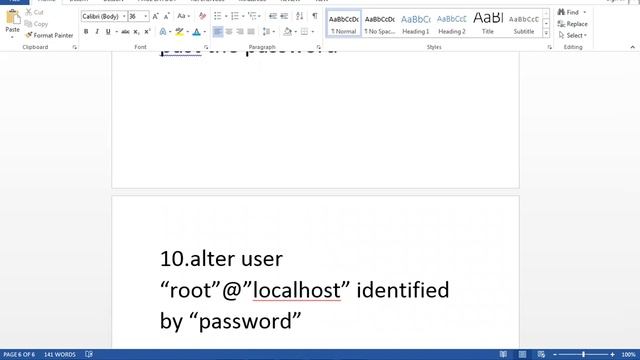Apply numbered list icon

(x=235, y=16)
